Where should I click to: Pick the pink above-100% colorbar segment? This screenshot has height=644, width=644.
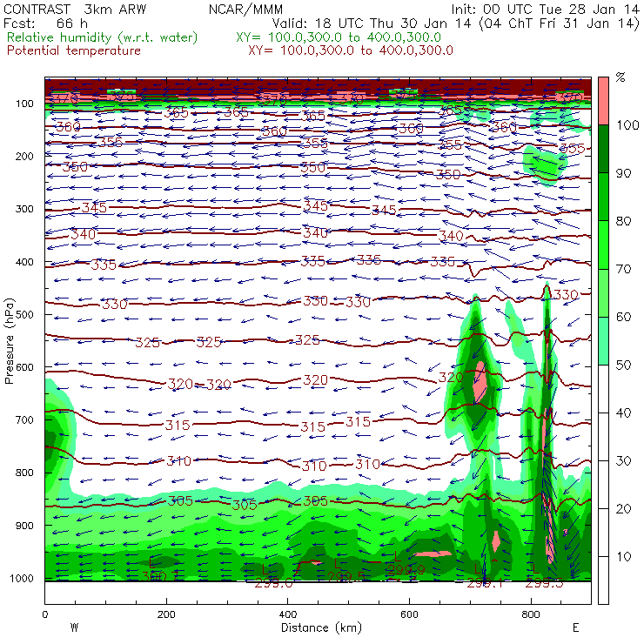point(603,101)
